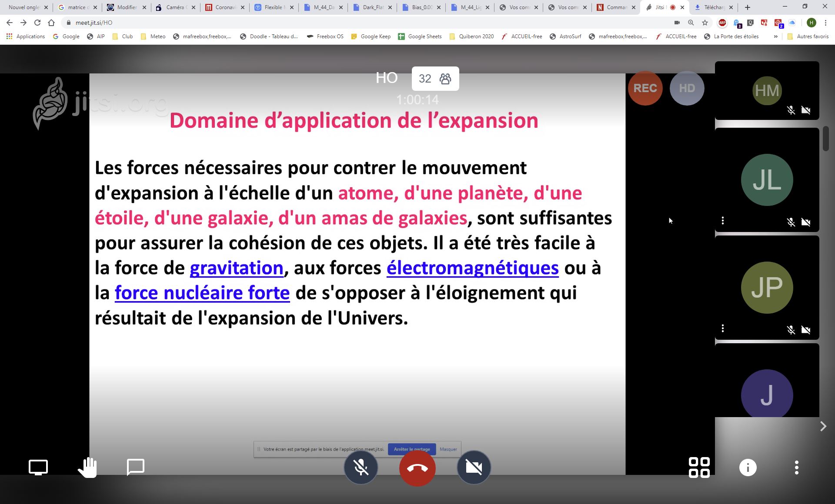Open camera permission icon in address bar

pos(677,23)
